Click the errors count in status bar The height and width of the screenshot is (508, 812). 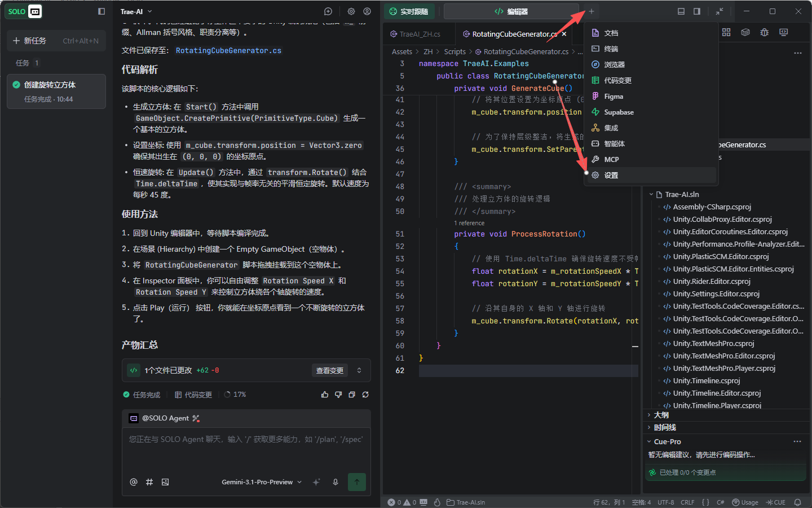point(394,502)
